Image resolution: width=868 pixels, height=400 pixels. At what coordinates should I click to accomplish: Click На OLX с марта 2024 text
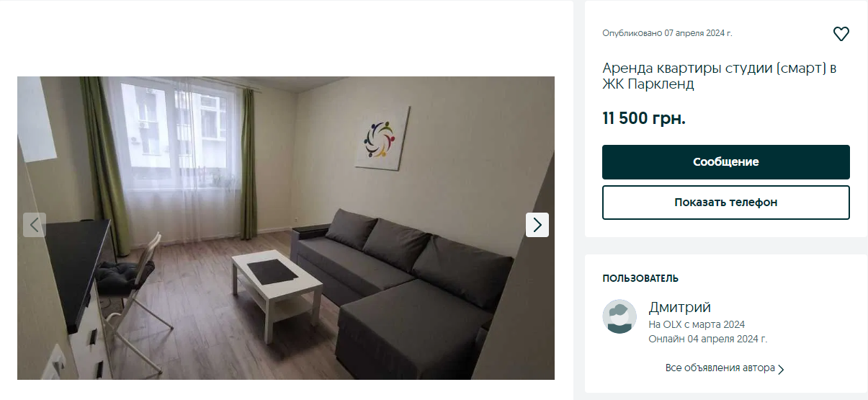[697, 324]
